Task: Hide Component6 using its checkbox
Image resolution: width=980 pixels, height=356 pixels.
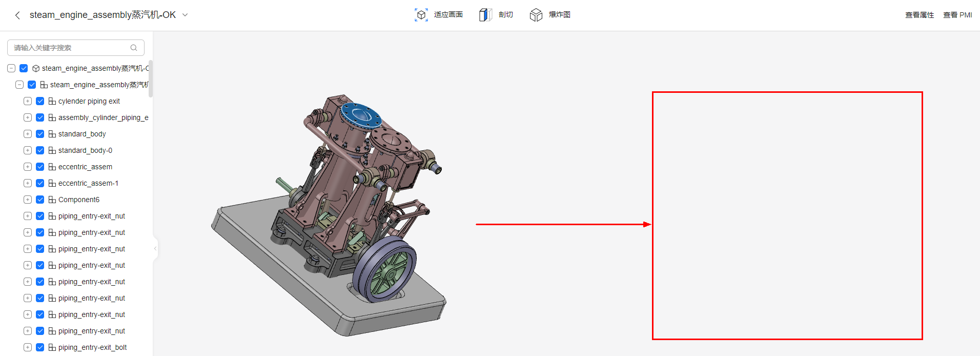Action: [x=40, y=200]
